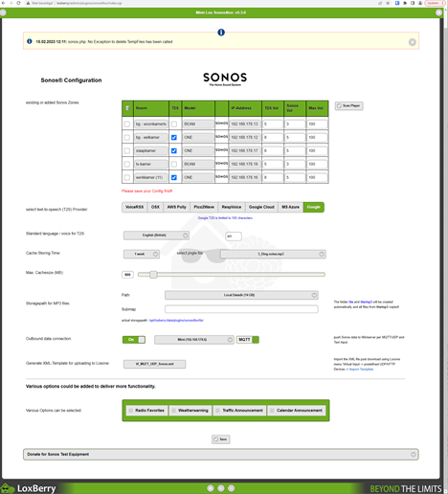Go back in the browser
This screenshot has width=448, height=494.
(x=4, y=3)
